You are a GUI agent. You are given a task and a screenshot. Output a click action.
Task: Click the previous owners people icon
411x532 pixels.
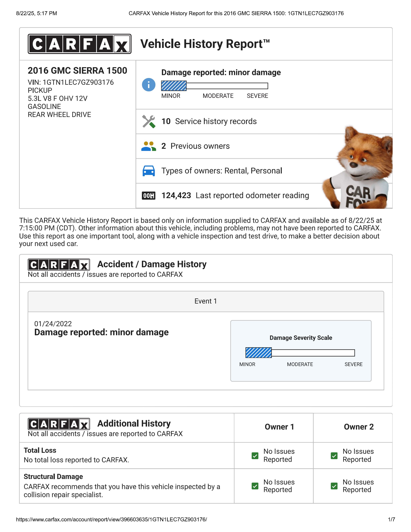click(x=149, y=146)
